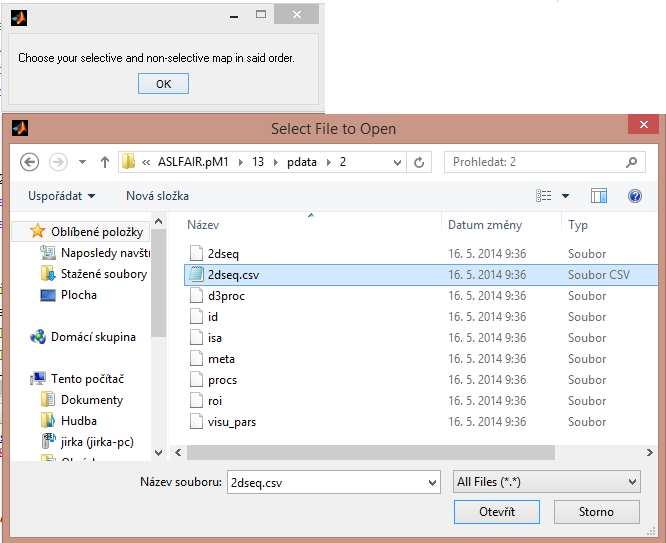Open recent locations dropdown arrow

[82, 162]
